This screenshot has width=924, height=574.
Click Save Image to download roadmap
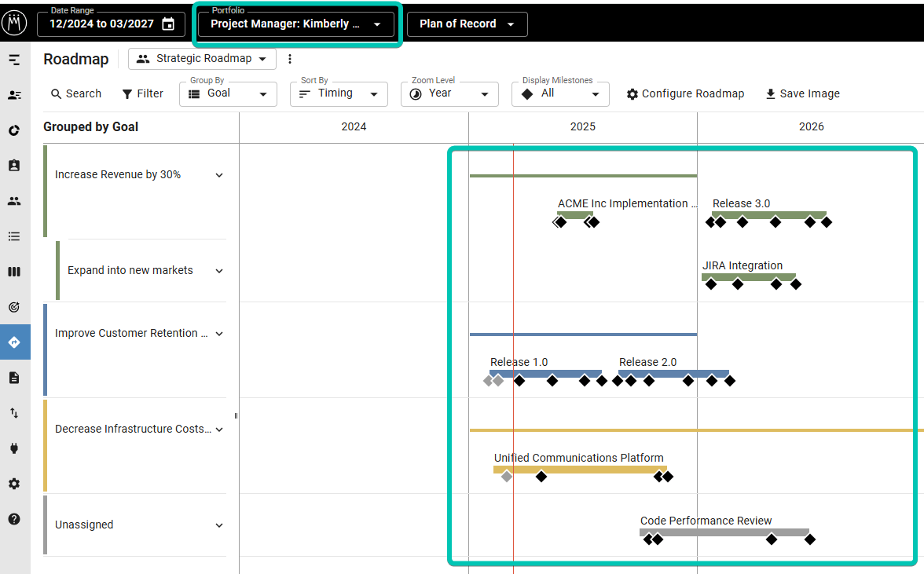coord(802,93)
